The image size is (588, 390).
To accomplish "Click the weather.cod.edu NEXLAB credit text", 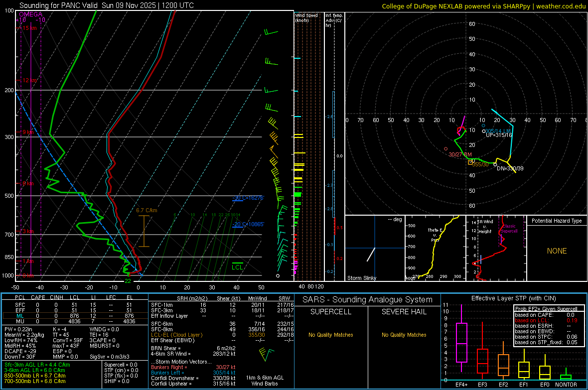I will coord(483,6).
